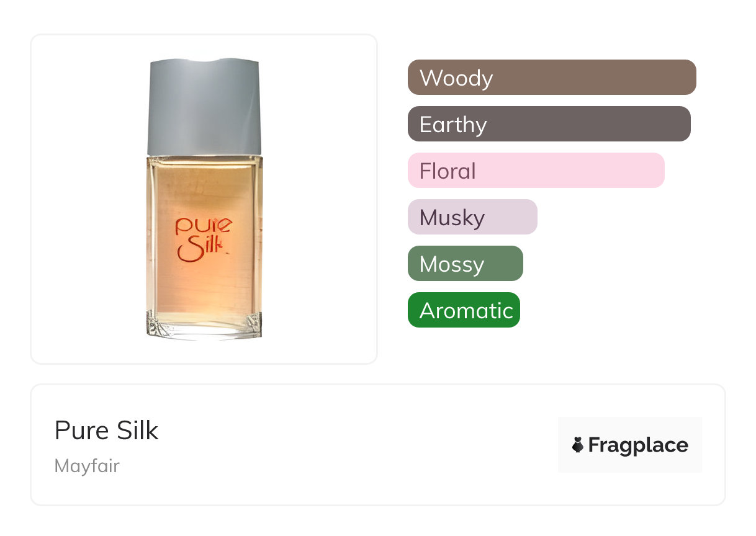Select the Mossy accord bar
Screen dimensions: 756x536
(465, 264)
